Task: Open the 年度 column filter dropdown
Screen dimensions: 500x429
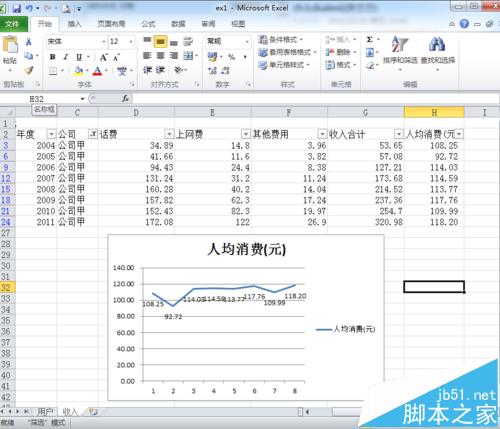Action: (x=51, y=134)
